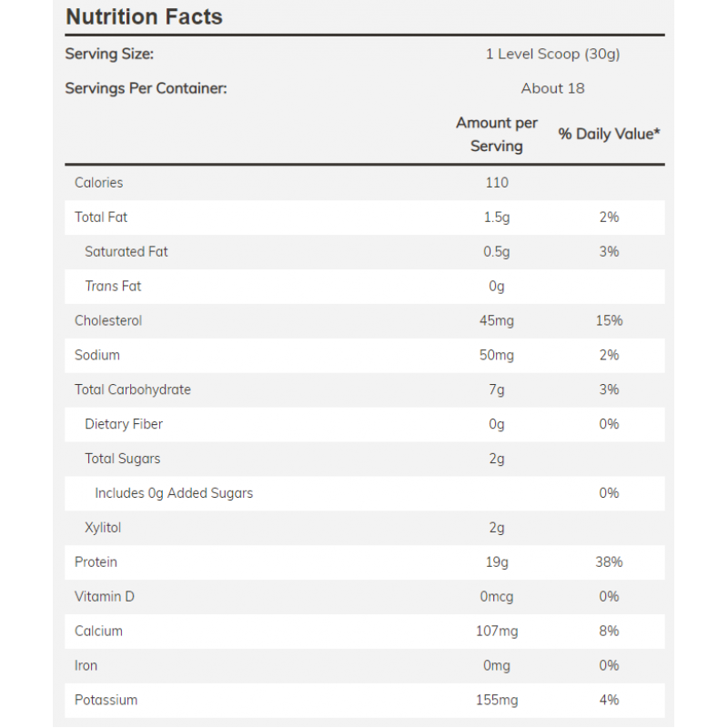Select the '1 Level Scoop (30g)' value
The width and height of the screenshot is (728, 728).
click(x=552, y=54)
